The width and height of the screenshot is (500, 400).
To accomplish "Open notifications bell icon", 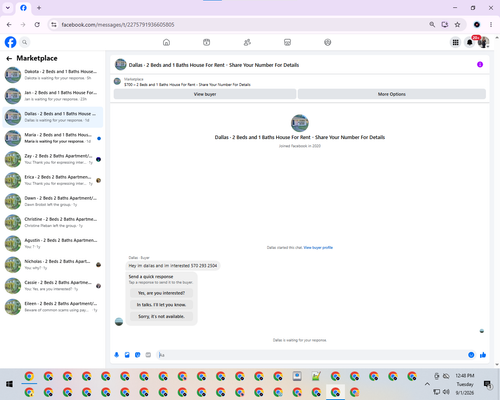I will pyautogui.click(x=470, y=42).
